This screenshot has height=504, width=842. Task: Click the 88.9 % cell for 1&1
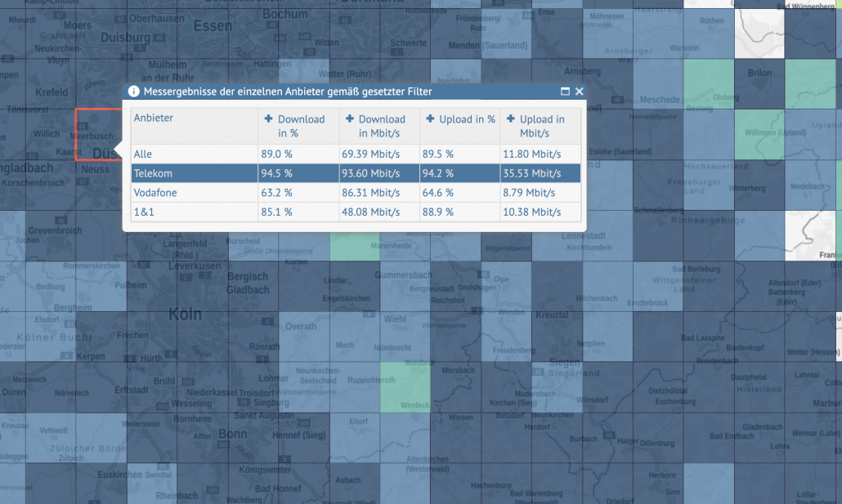tap(459, 212)
